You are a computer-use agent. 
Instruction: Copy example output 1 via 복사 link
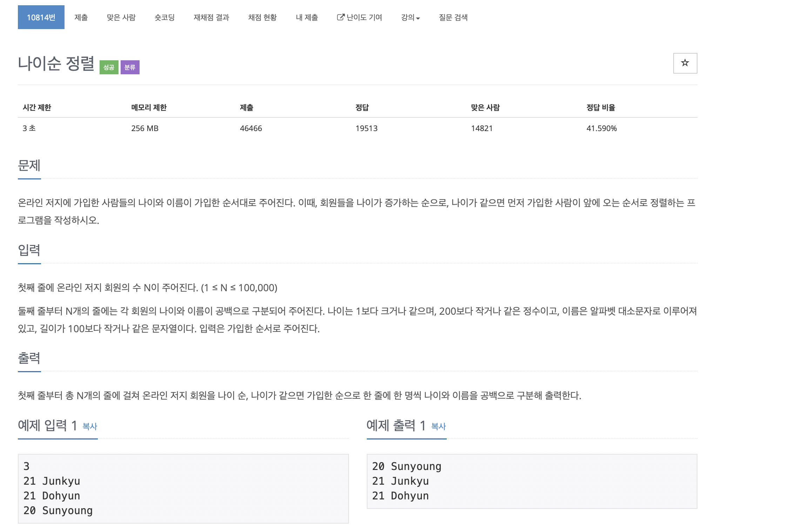pos(438,426)
